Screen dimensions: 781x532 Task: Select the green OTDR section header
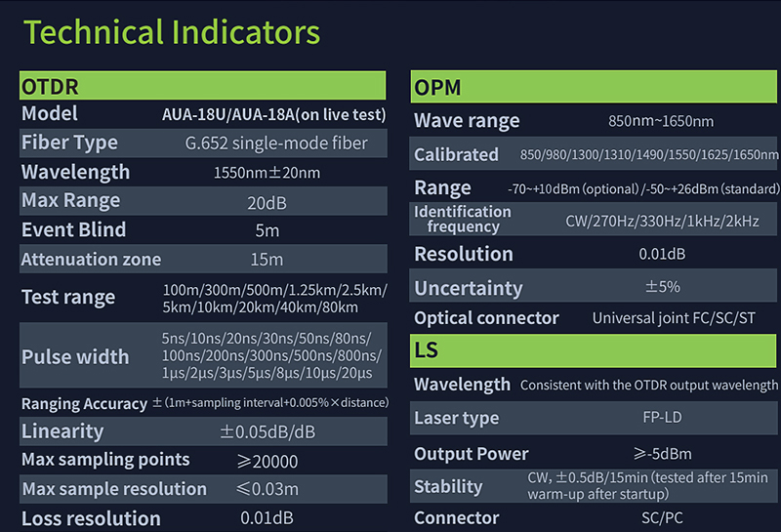click(x=203, y=86)
